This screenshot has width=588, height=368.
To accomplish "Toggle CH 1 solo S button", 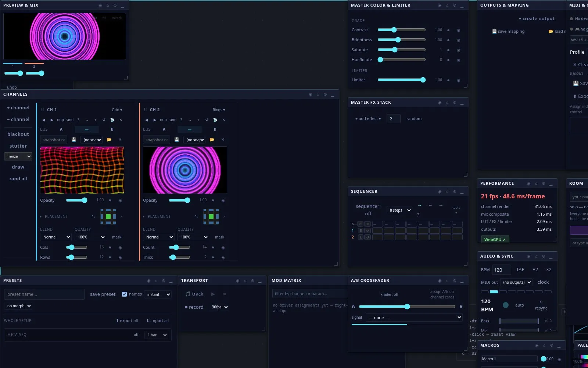I will coord(78,120).
